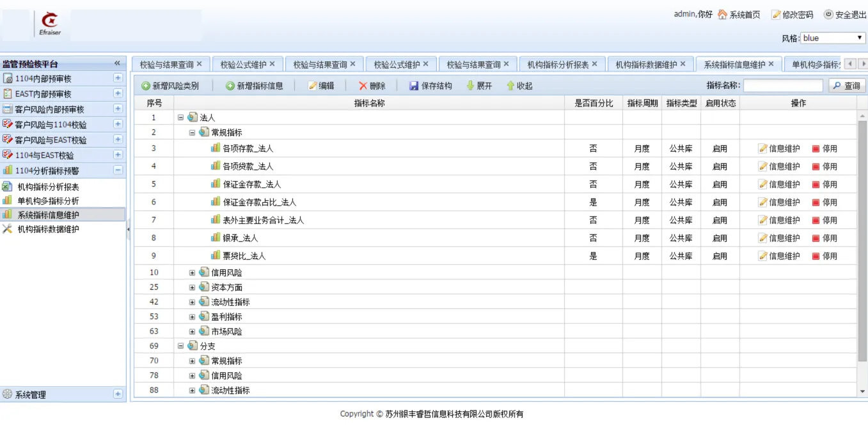Collapse the 常规指标 tree node under 法人
This screenshot has height=428, width=868.
click(192, 132)
